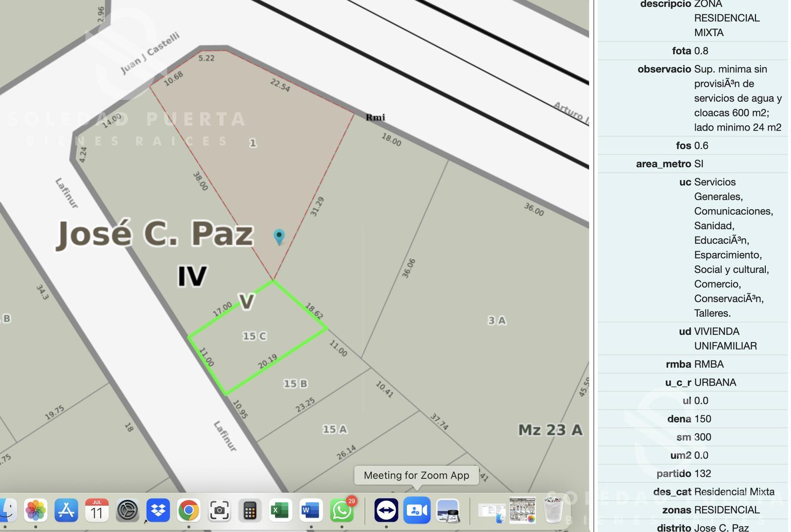791x532 pixels.
Task: Click the fota value 0.8
Action: coord(701,51)
